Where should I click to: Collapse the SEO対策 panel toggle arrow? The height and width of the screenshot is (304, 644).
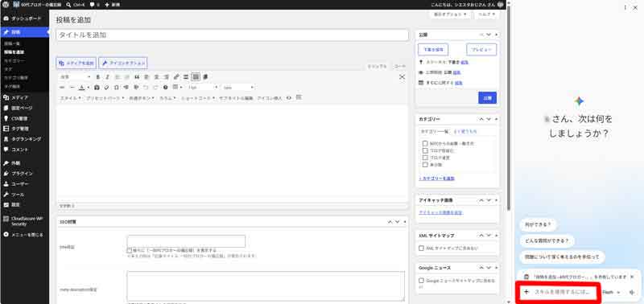(x=405, y=222)
